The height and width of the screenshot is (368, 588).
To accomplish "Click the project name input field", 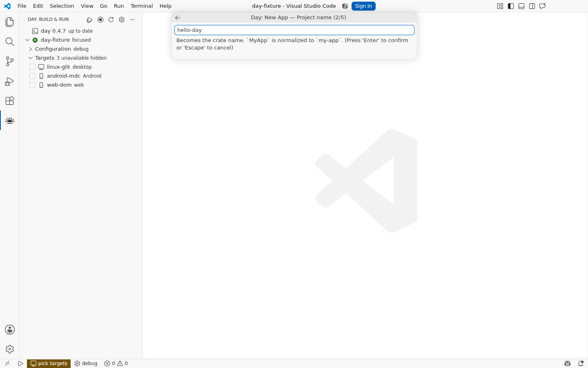I will point(294,30).
